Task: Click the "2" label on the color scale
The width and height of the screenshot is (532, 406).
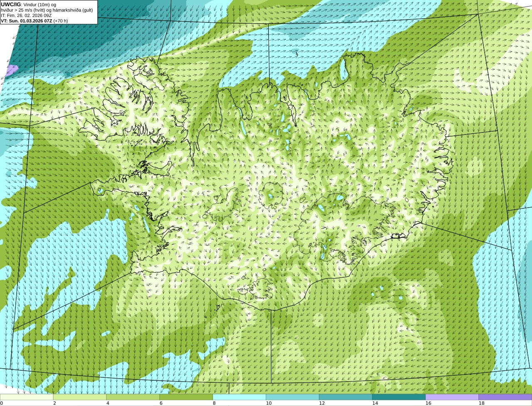Action: (54, 403)
